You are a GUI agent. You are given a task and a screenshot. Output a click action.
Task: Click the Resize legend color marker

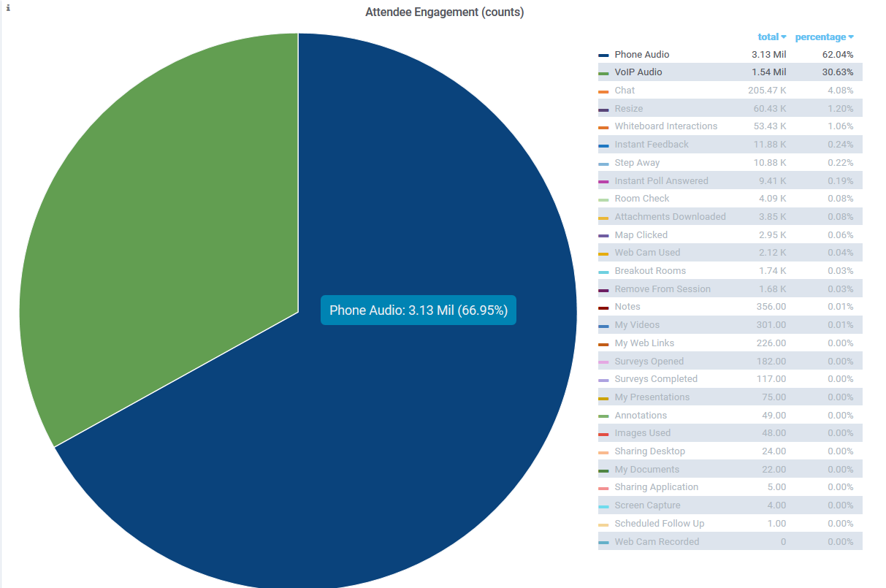(603, 110)
